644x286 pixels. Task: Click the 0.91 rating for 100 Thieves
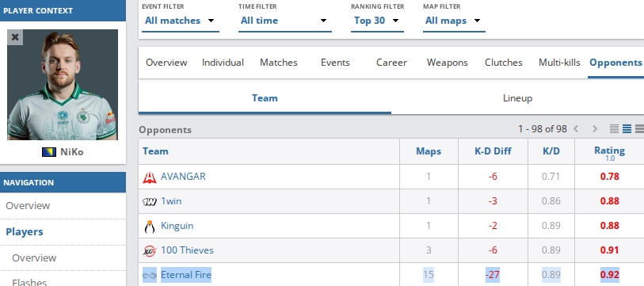click(x=609, y=250)
